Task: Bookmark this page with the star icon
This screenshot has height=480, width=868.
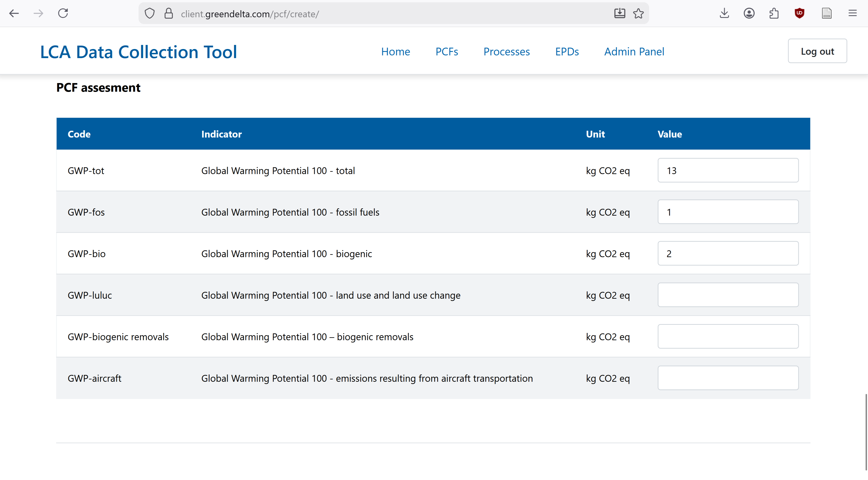Action: pyautogui.click(x=638, y=13)
